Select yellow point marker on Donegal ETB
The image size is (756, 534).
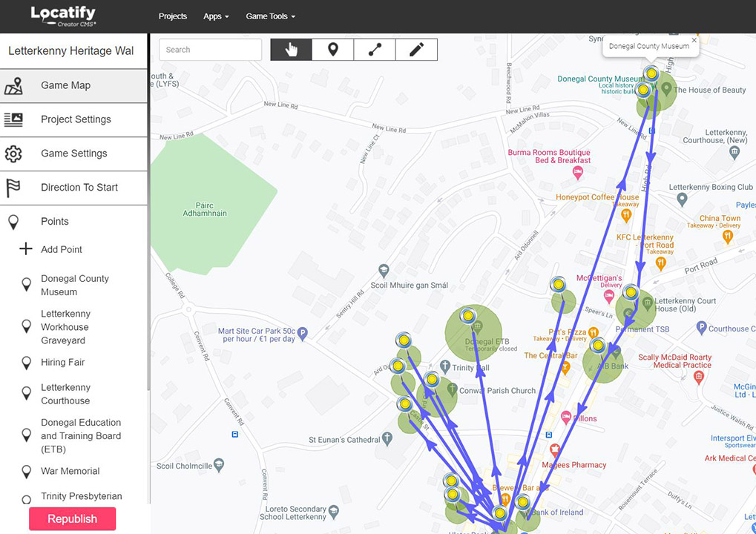point(467,316)
